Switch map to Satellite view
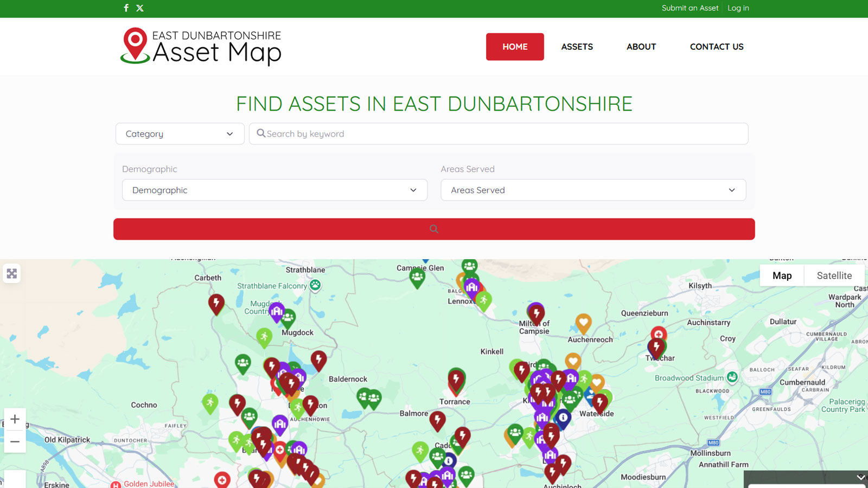Screen dimensions: 868x488 coord(834,275)
